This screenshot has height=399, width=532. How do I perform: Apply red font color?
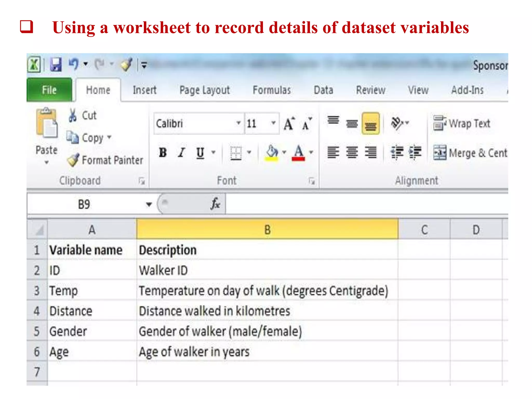(x=298, y=153)
